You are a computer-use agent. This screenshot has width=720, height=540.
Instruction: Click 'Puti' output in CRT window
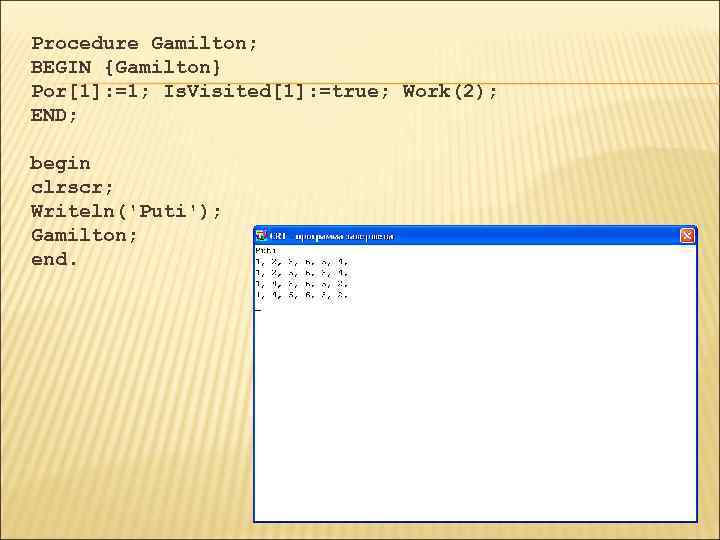[x=266, y=250]
